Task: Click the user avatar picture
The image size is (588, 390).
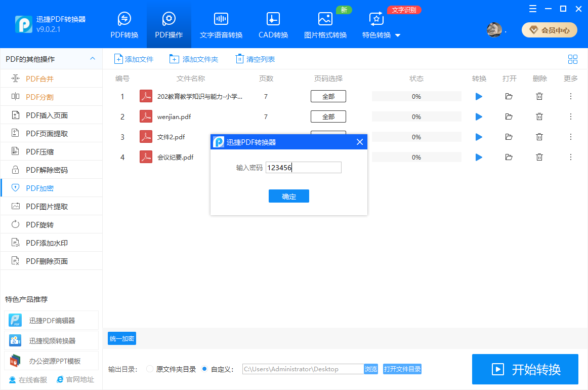Action: tap(494, 30)
